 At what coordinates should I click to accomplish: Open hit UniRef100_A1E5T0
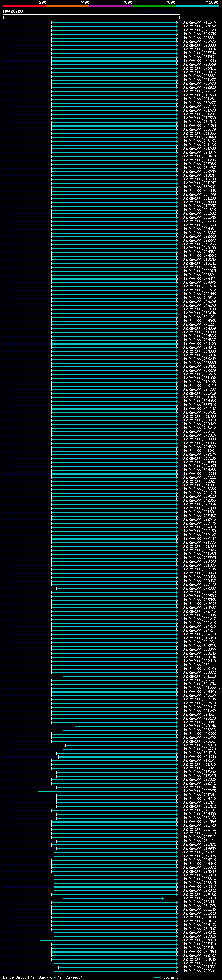pyautogui.click(x=199, y=23)
